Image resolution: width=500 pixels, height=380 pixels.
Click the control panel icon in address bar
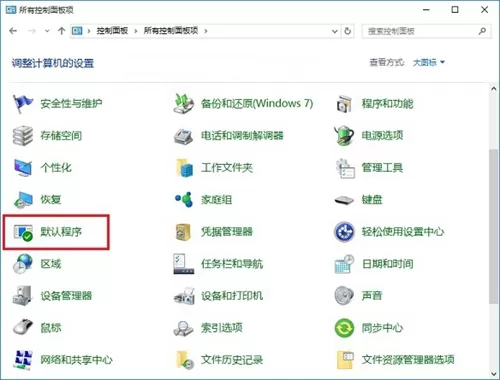77,31
